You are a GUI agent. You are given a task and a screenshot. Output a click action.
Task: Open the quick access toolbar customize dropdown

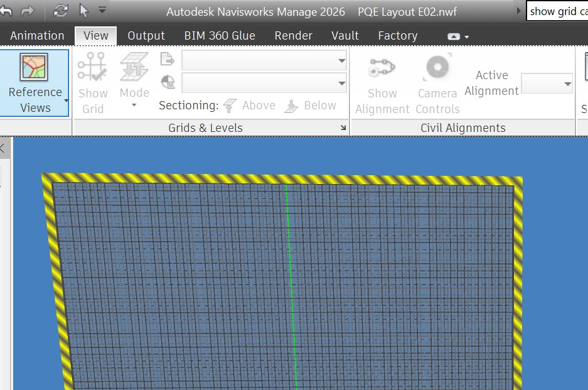click(102, 10)
